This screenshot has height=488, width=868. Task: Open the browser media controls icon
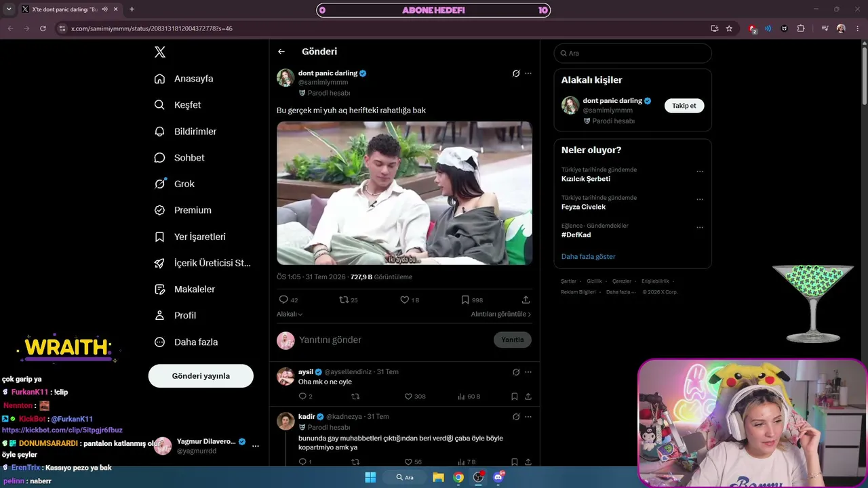(x=825, y=28)
